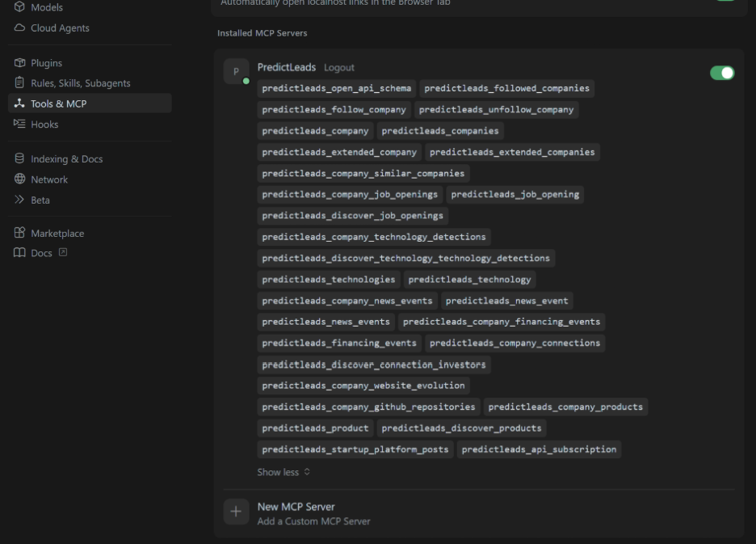Click the PredictLeads server avatar icon
756x544 pixels.
click(x=236, y=71)
